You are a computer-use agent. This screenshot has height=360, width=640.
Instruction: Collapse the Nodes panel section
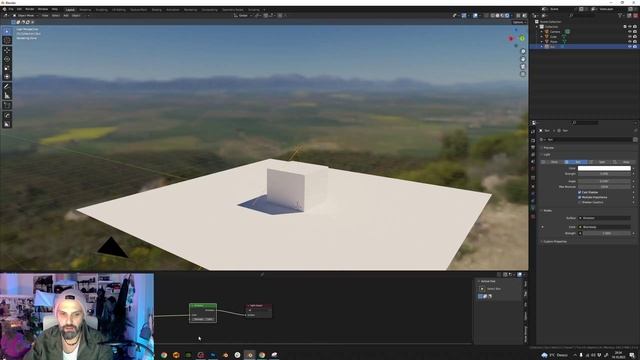point(547,211)
